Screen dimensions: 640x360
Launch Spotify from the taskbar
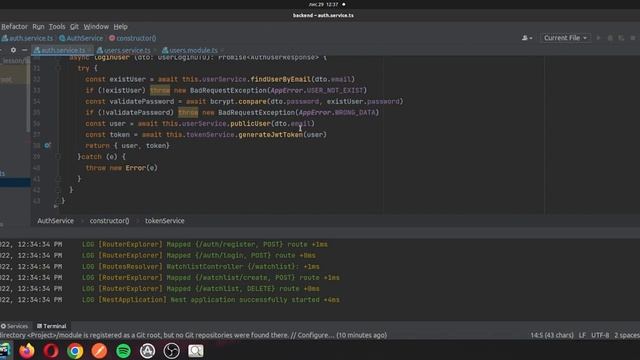[x=123, y=351]
